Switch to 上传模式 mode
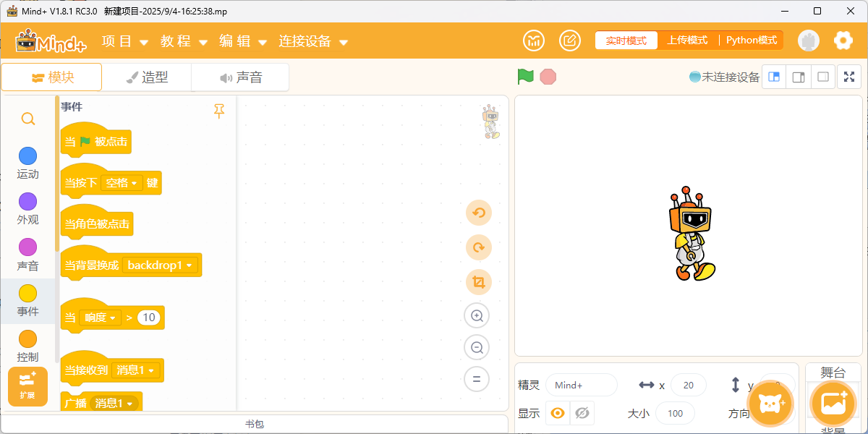 tap(687, 41)
